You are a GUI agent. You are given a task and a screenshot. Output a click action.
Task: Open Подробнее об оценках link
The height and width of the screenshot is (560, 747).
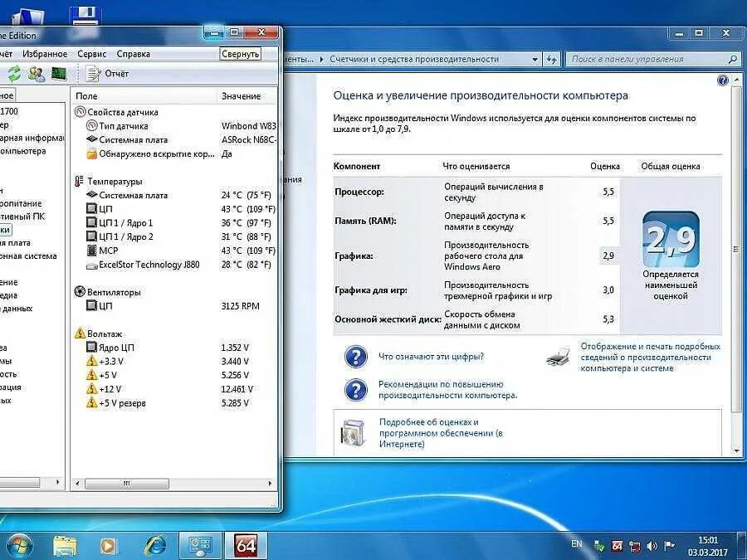click(x=441, y=433)
